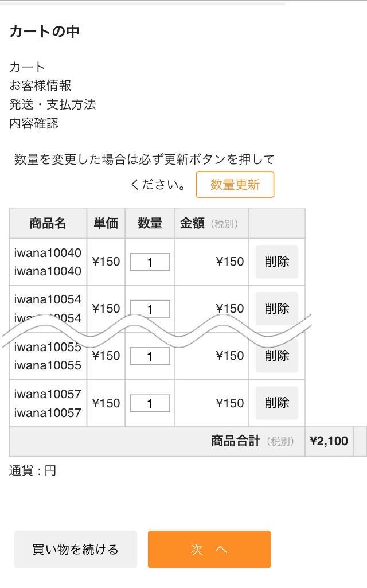This screenshot has height=588, width=367.
Task: Proceed with the orange 次へ button
Action: coord(209,549)
